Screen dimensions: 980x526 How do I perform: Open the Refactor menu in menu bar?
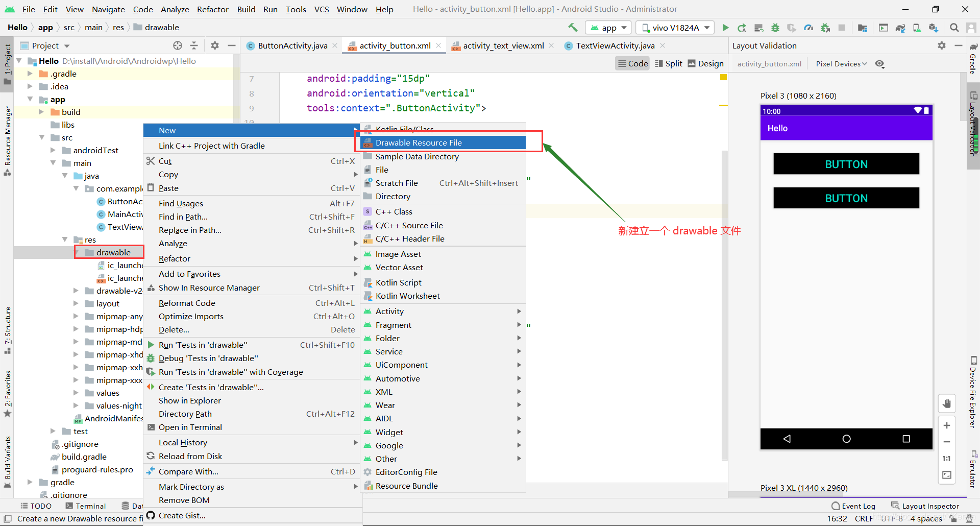click(212, 9)
